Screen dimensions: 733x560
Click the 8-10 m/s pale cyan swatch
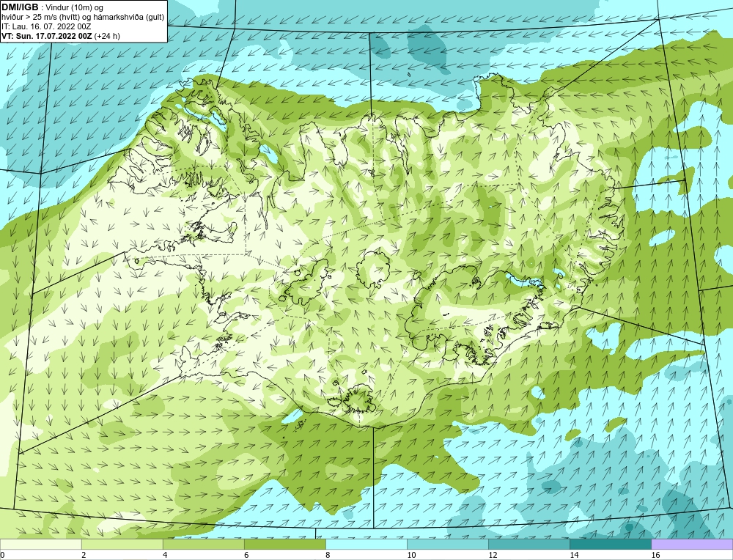(x=366, y=544)
